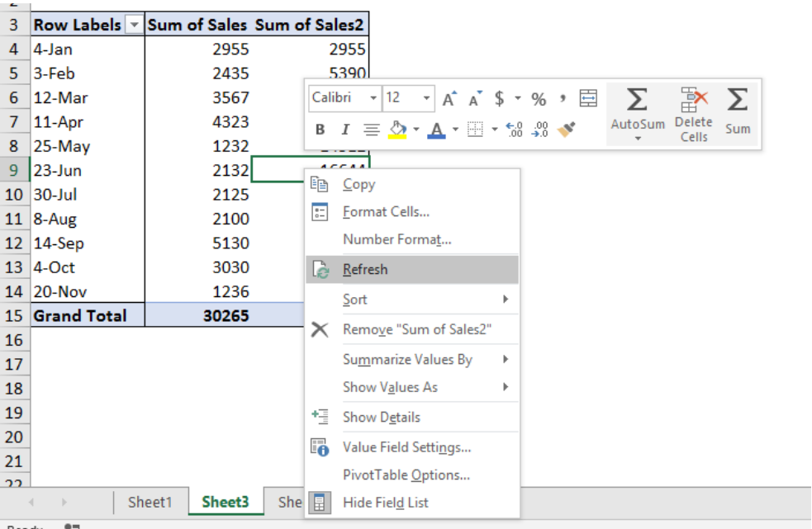Screen dimensions: 812x529
Task: Select Show Details in the context menu
Action: [x=413, y=418]
